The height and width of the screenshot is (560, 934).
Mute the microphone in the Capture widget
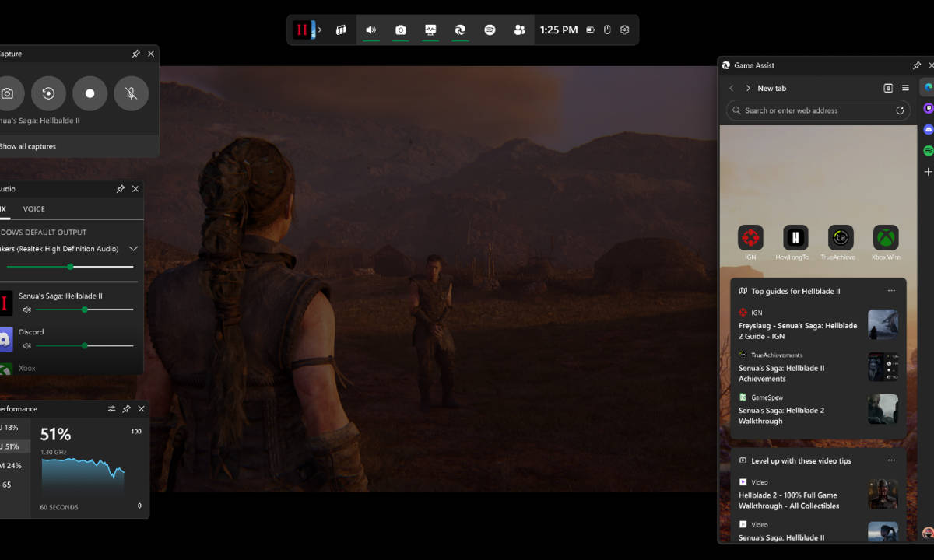coord(131,93)
